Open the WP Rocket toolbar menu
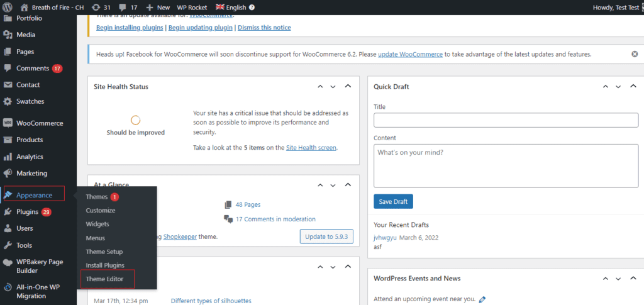 (192, 7)
